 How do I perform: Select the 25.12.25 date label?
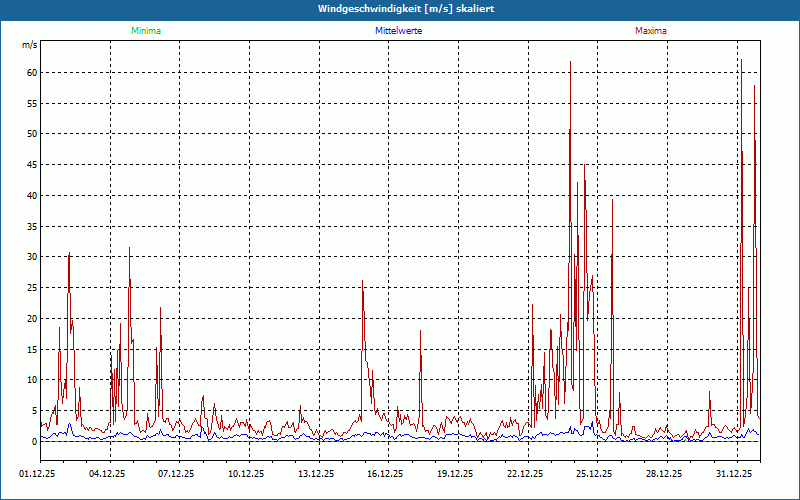tap(594, 474)
